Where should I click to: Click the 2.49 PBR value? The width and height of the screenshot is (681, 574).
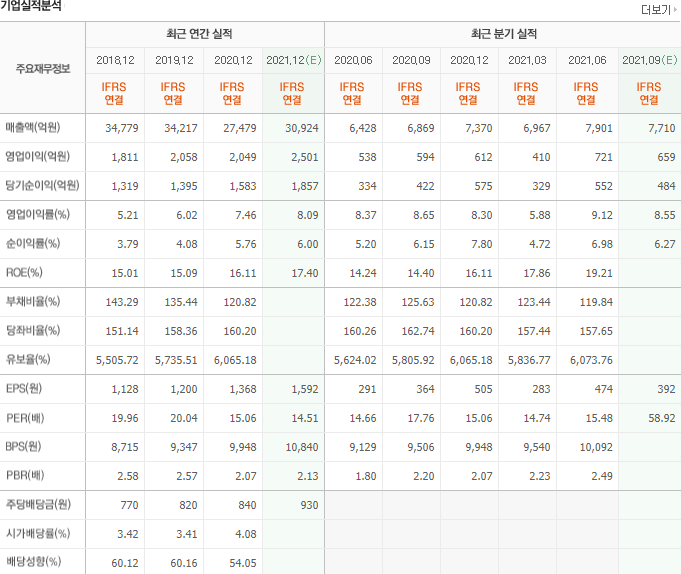(x=602, y=476)
